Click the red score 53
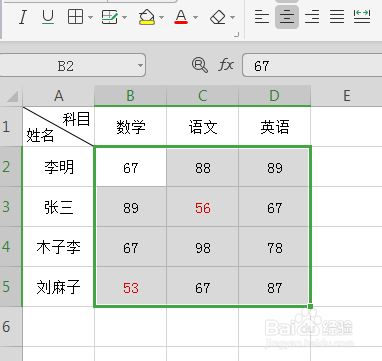Screen dimensions: 382x361 click(130, 287)
